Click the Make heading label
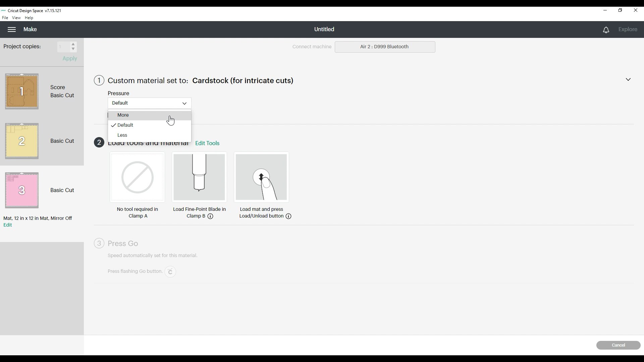 point(30,29)
